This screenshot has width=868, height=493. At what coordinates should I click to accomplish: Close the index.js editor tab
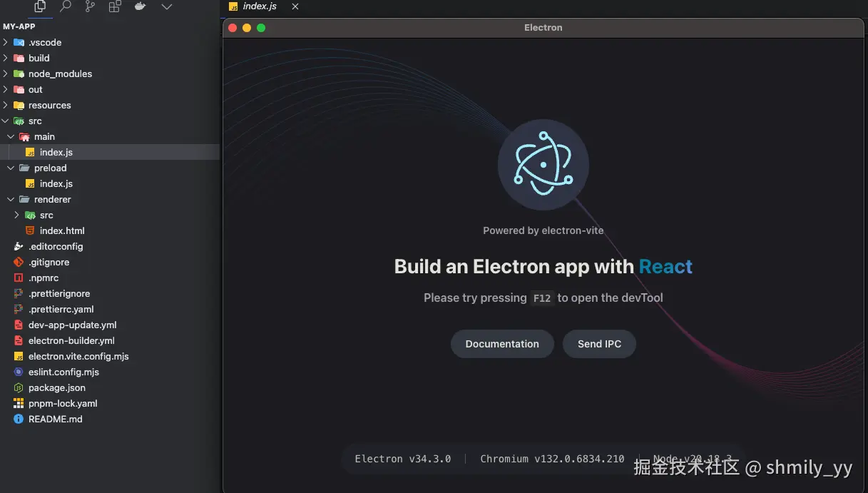(295, 6)
